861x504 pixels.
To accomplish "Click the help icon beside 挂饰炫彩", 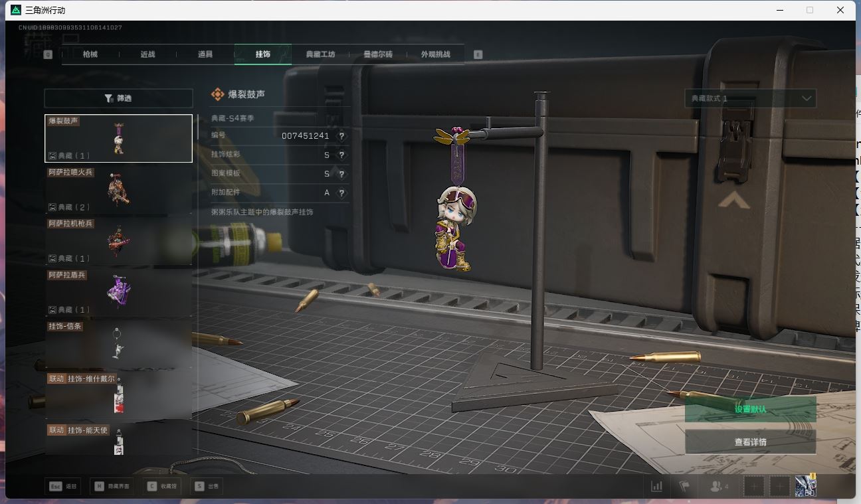I will pos(341,155).
